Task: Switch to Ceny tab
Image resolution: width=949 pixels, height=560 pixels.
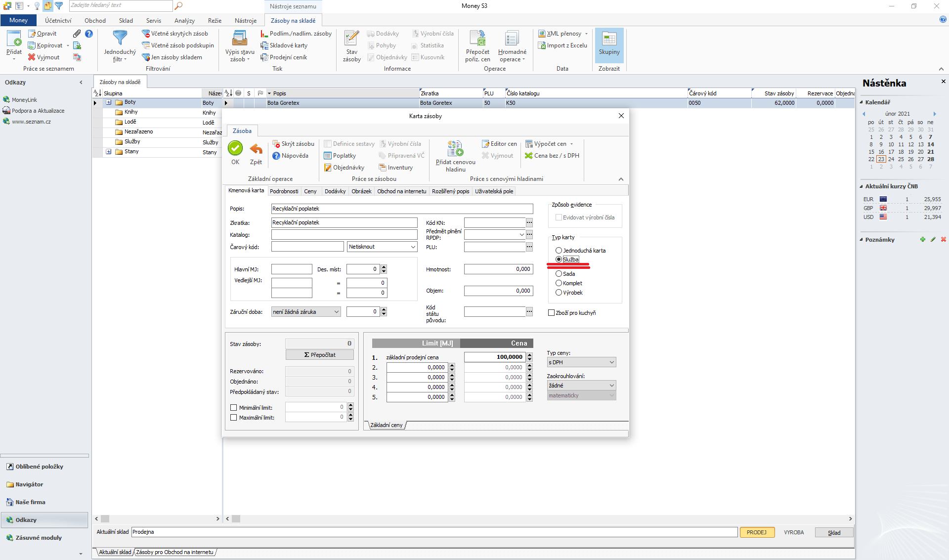Action: pyautogui.click(x=310, y=191)
